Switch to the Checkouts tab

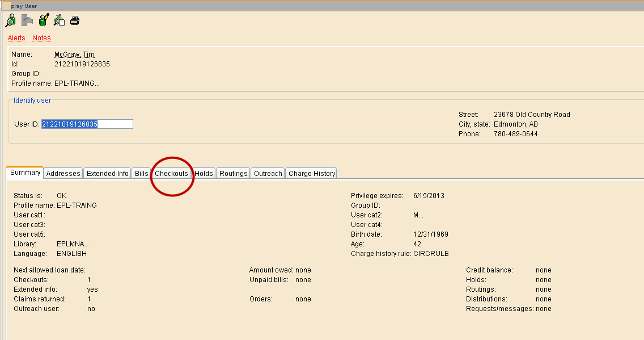coord(171,173)
